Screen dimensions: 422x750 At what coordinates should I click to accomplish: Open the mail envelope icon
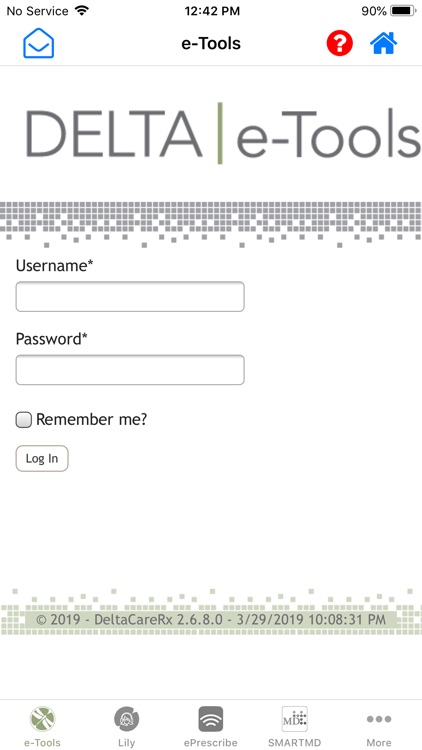39,44
